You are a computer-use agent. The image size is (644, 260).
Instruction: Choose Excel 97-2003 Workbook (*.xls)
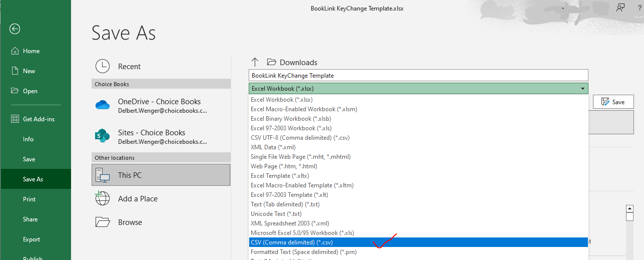click(418, 128)
